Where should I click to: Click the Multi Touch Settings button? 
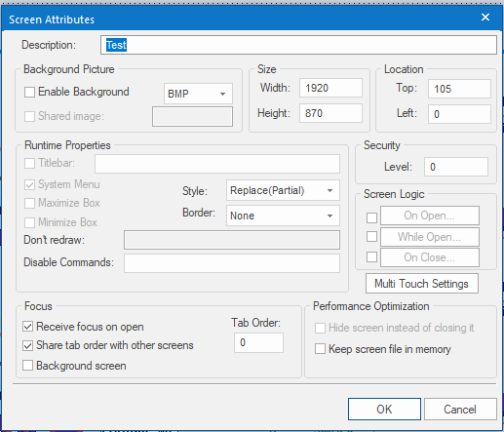pyautogui.click(x=422, y=284)
